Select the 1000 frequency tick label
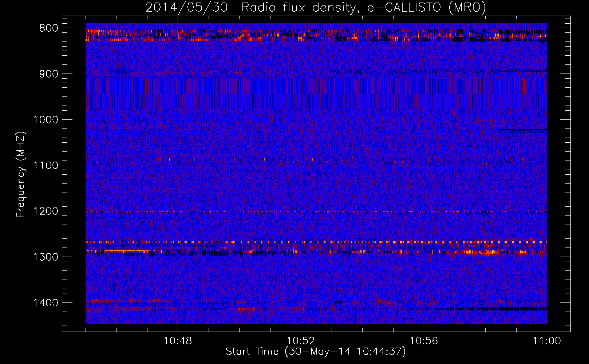589x364 pixels. point(46,120)
